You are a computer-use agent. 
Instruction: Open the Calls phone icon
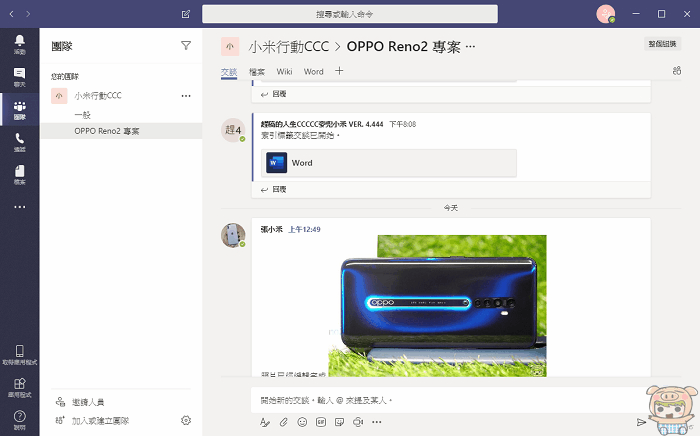pos(20,142)
